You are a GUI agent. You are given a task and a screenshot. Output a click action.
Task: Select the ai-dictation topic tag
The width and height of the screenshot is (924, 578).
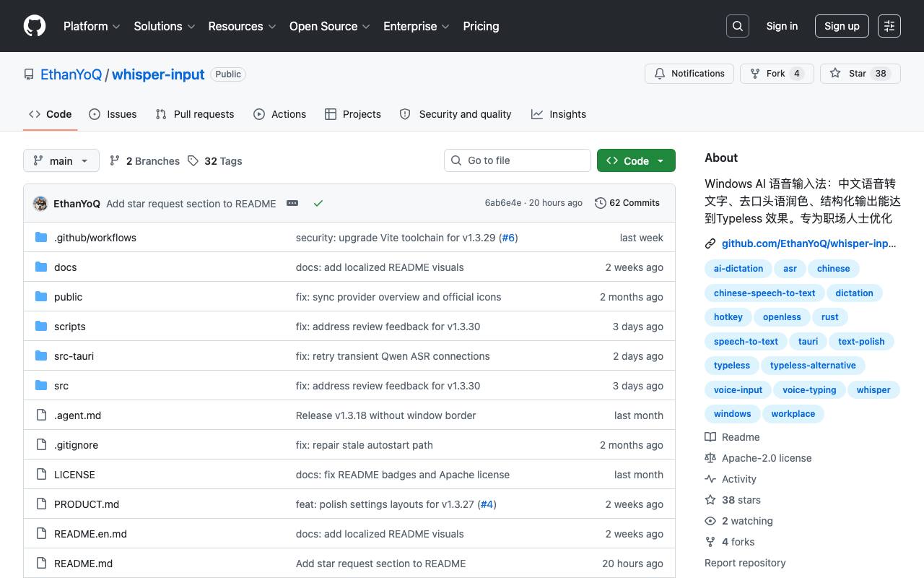click(738, 269)
